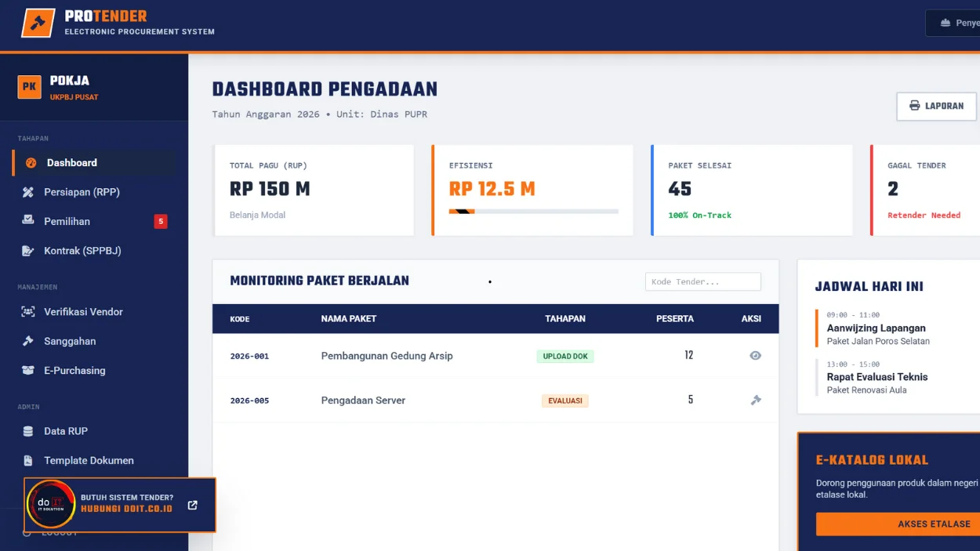Viewport: 980px width, 551px height.
Task: Click the PK Pokja avatar badge
Action: 29,87
